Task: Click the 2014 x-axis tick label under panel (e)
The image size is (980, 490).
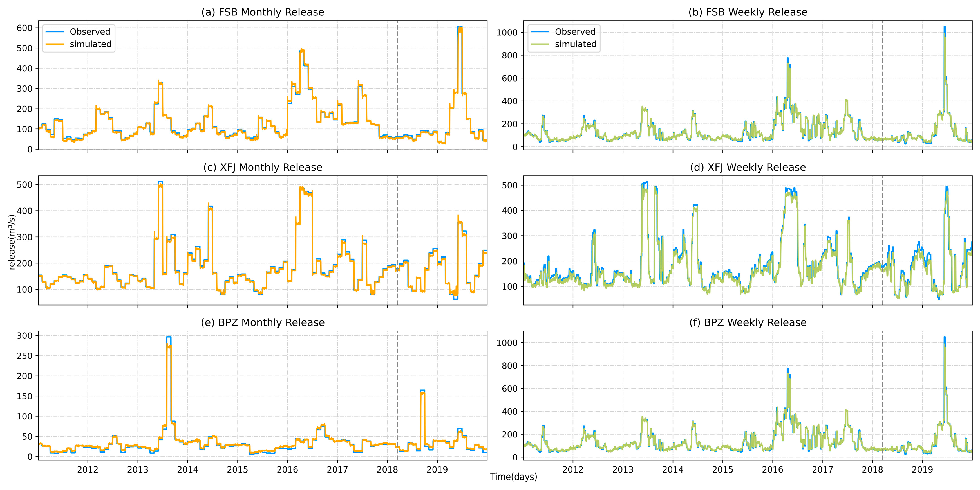Action: [x=187, y=469]
